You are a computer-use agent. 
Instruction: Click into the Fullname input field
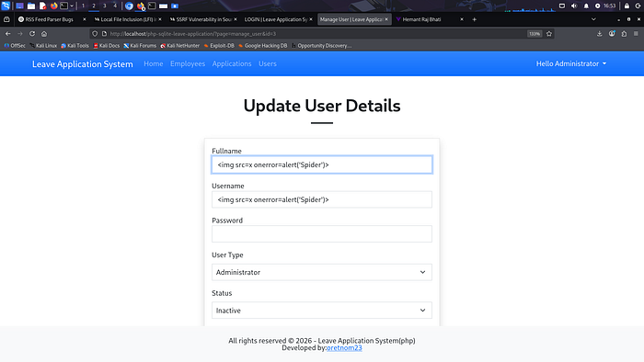tap(322, 164)
